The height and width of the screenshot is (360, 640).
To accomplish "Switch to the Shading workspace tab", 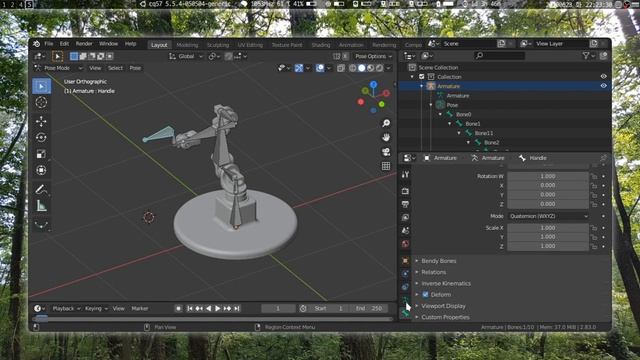I will point(321,45).
